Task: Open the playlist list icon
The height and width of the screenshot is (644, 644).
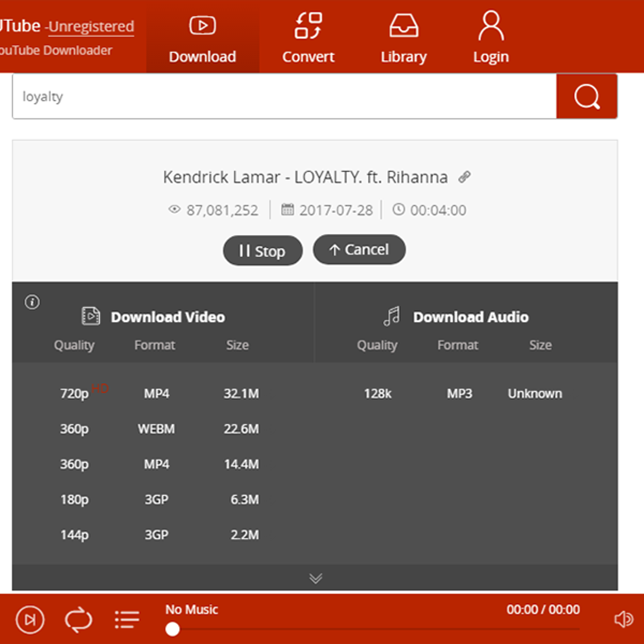Action: [x=127, y=619]
